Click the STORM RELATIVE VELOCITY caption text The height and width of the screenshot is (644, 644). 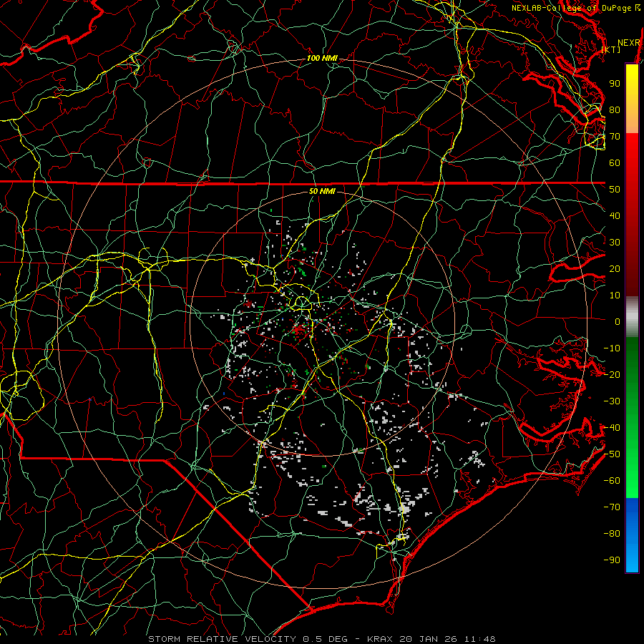coord(222,639)
